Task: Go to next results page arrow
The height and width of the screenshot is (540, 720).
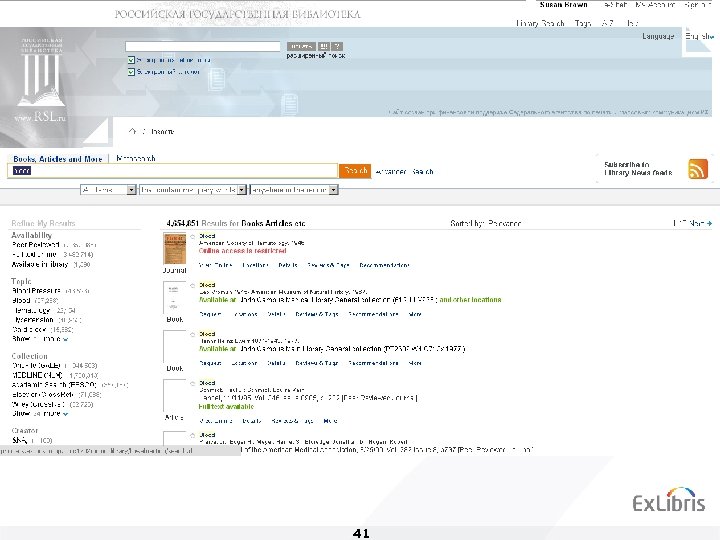Action: click(709, 223)
